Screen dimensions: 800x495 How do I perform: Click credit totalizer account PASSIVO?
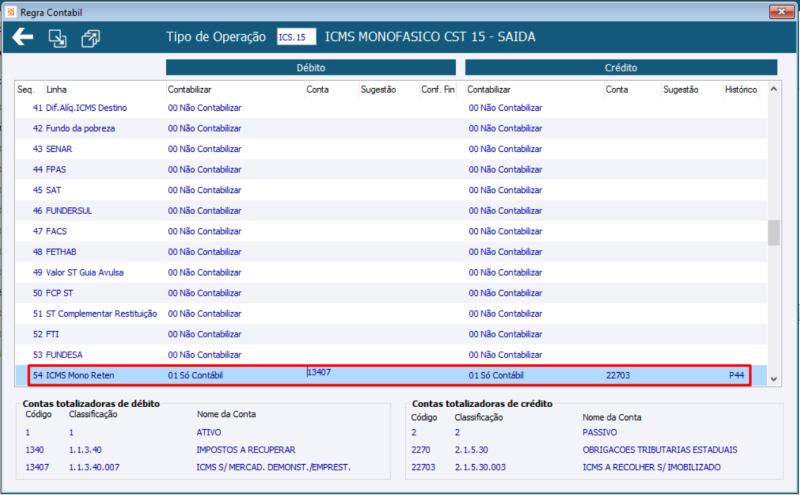click(599, 432)
